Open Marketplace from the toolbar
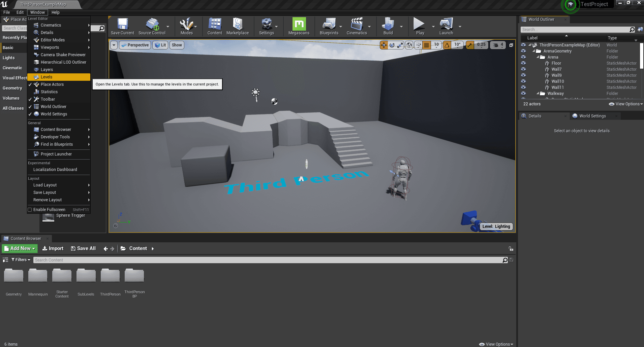Image resolution: width=644 pixels, height=347 pixels. click(x=238, y=26)
